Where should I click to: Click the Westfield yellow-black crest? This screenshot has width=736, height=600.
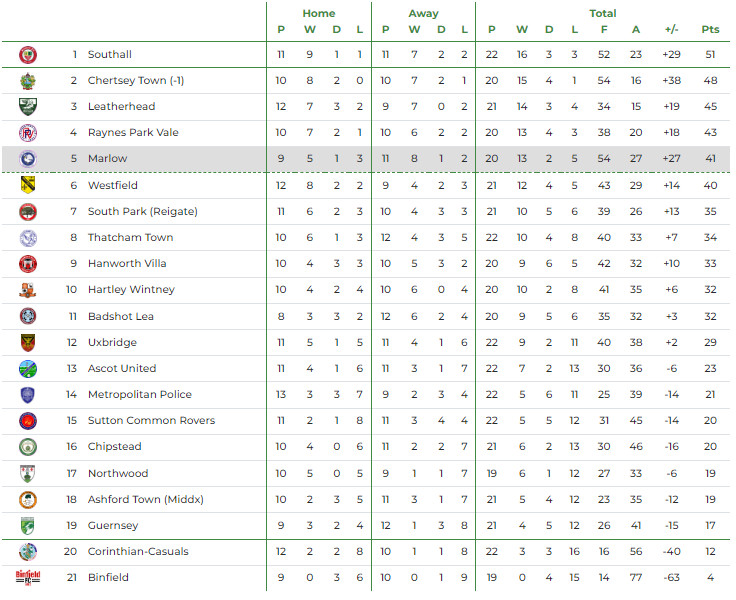(28, 185)
